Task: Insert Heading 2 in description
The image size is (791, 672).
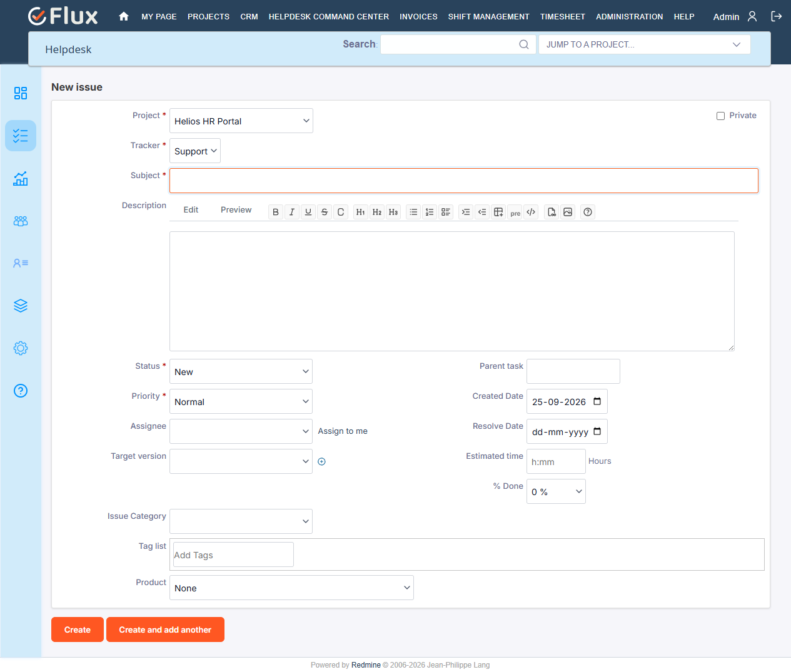Action: point(377,212)
